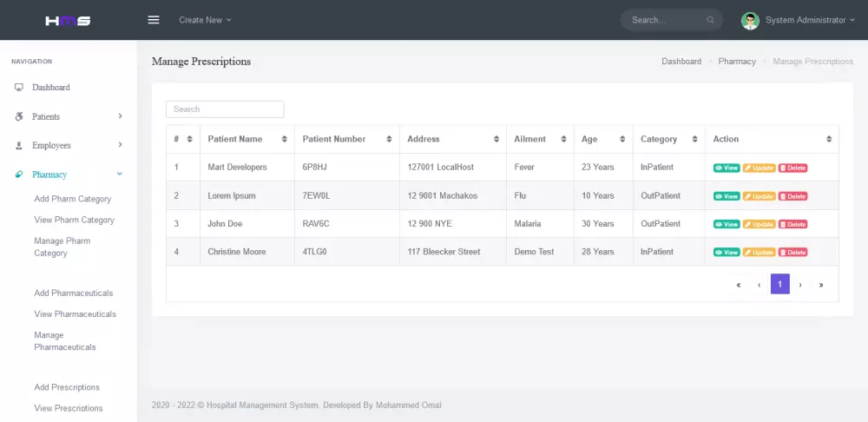Sort by Action column arrows
The height and width of the screenshot is (422, 868).
829,139
